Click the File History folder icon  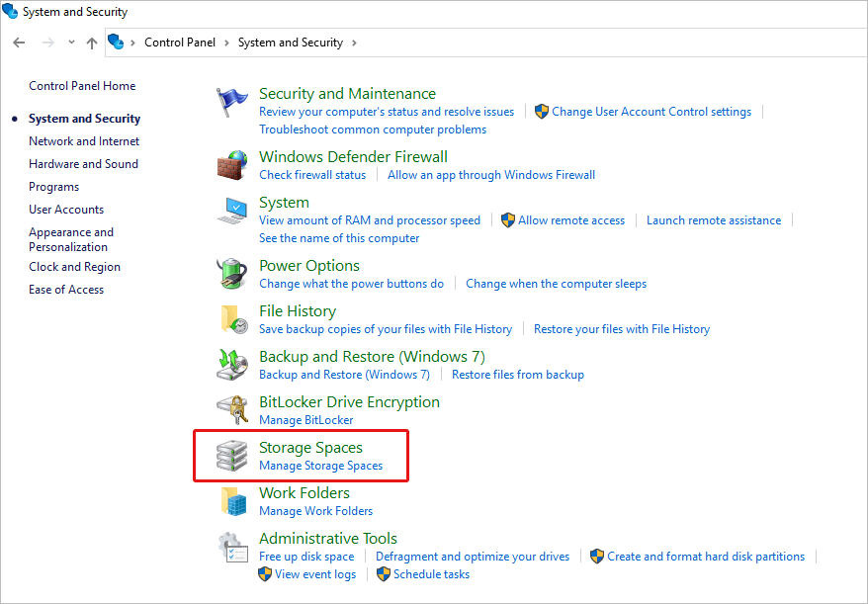click(232, 319)
